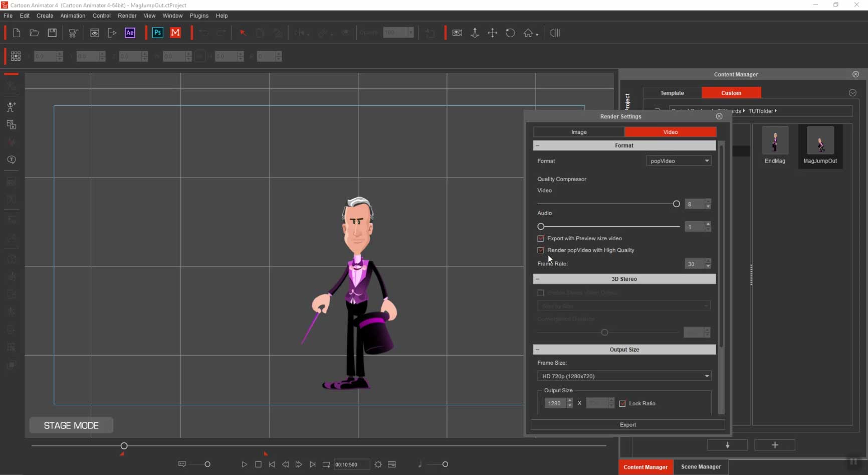Open the Content Manager options chevron
The height and width of the screenshot is (475, 868).
pyautogui.click(x=852, y=93)
